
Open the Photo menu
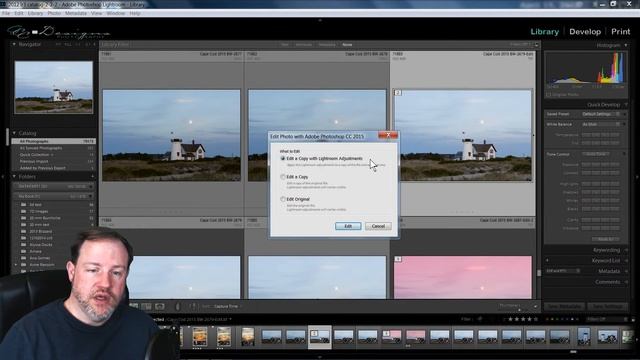click(54, 13)
